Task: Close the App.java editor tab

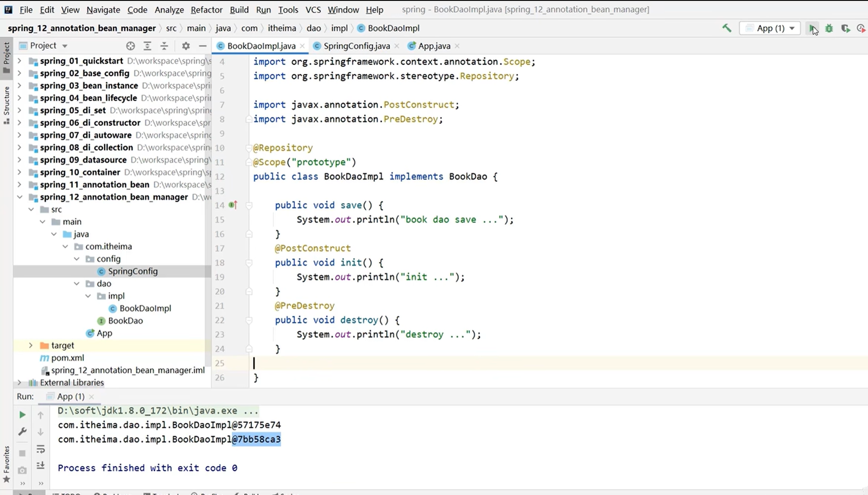Action: click(457, 46)
